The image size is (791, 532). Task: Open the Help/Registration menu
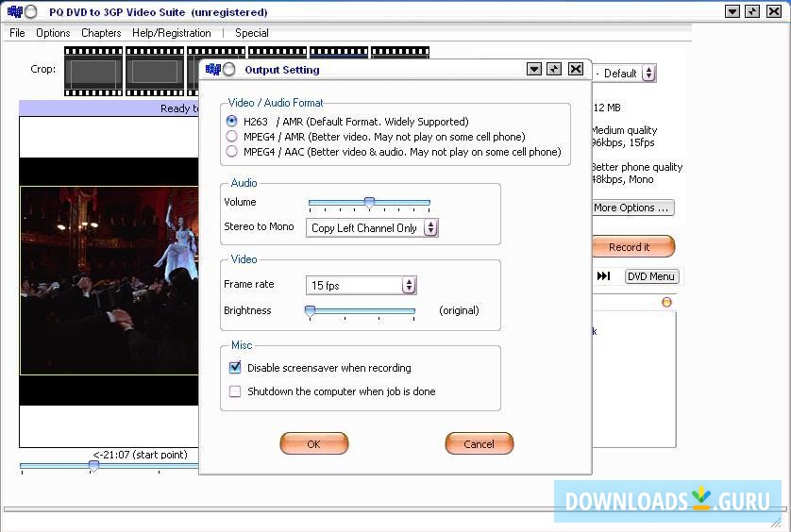coord(172,33)
